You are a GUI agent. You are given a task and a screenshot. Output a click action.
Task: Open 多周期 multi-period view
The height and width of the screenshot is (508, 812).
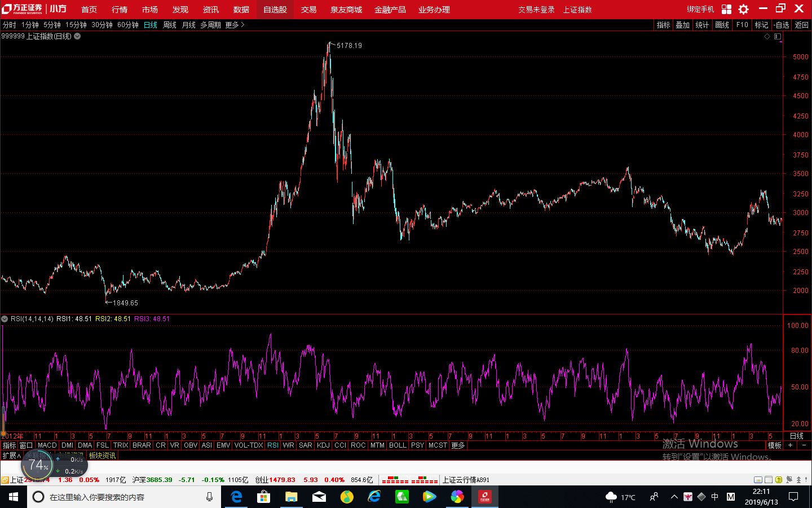pyautogui.click(x=210, y=25)
